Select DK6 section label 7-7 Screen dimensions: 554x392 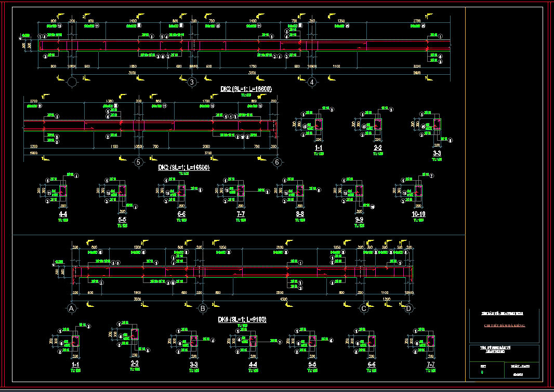(430, 364)
